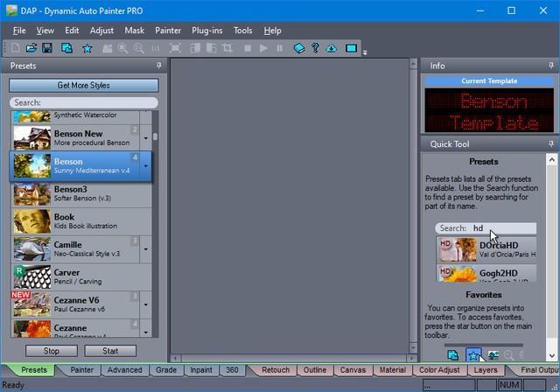Click the Get More Styles button
The width and height of the screenshot is (560, 392).
click(x=84, y=86)
